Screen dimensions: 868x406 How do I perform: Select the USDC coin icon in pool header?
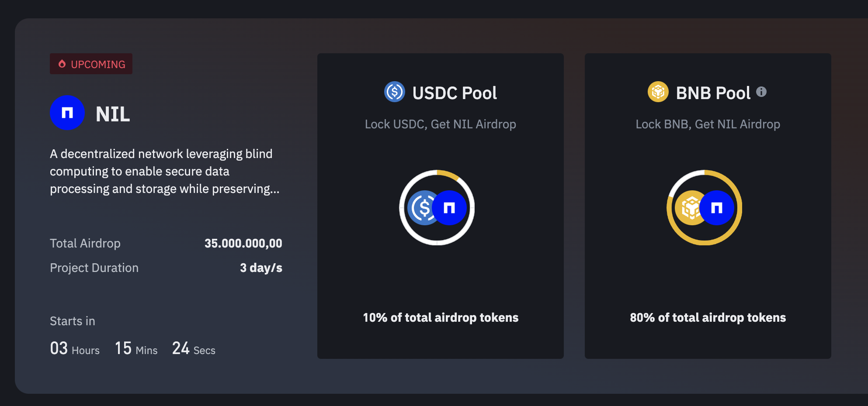(395, 92)
